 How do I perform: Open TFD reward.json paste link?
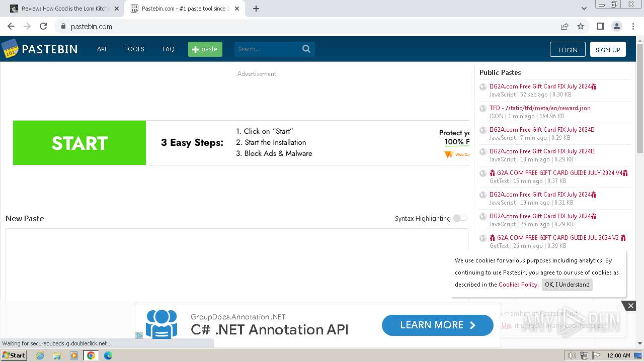click(x=540, y=108)
